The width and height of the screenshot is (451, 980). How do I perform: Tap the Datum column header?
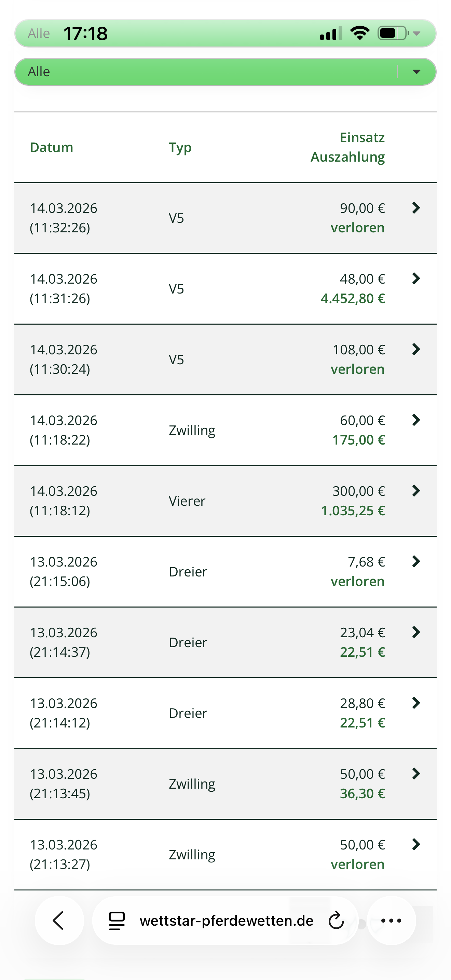point(52,147)
